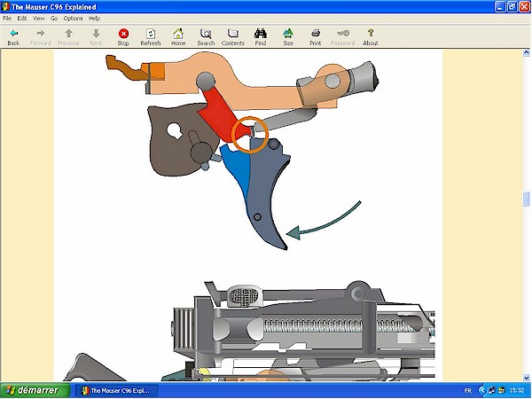Click the Password key icon
Screen dimensions: 532x399
point(342,37)
